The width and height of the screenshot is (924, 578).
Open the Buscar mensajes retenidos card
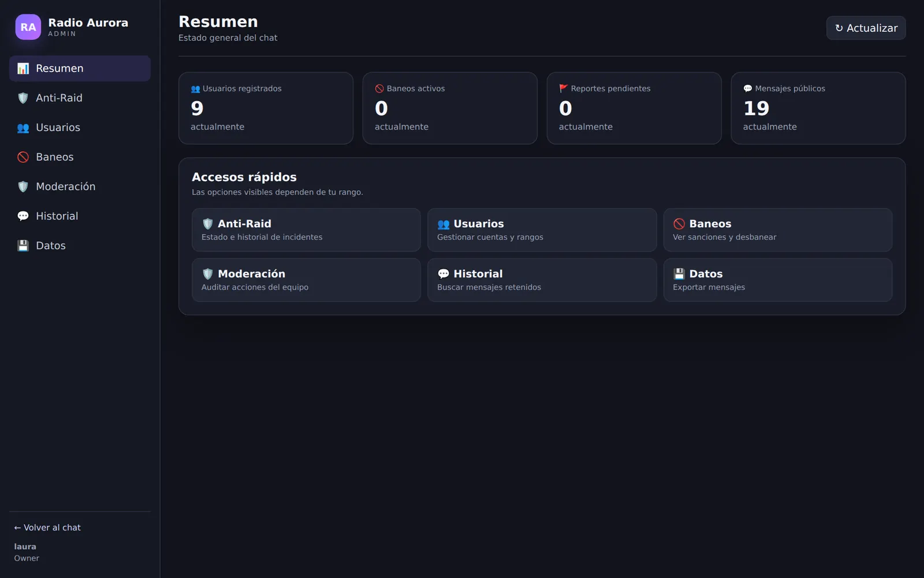click(x=542, y=280)
